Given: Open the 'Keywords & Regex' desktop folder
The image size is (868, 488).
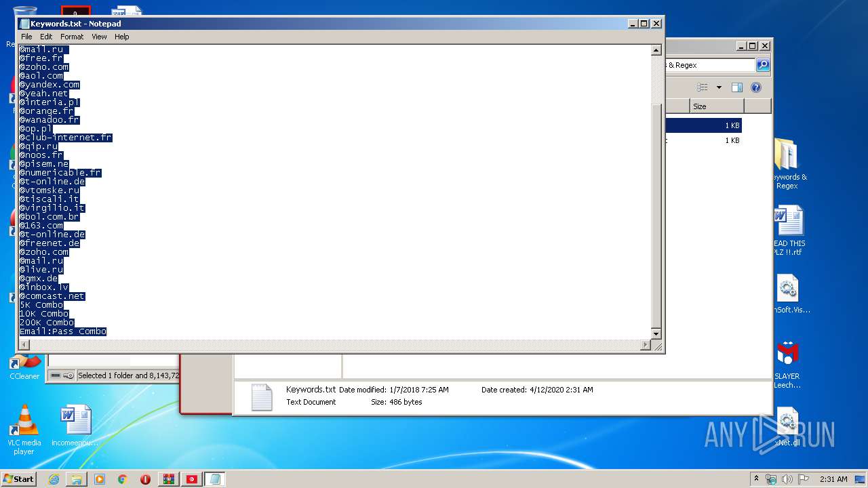Looking at the screenshot, I should point(787,163).
